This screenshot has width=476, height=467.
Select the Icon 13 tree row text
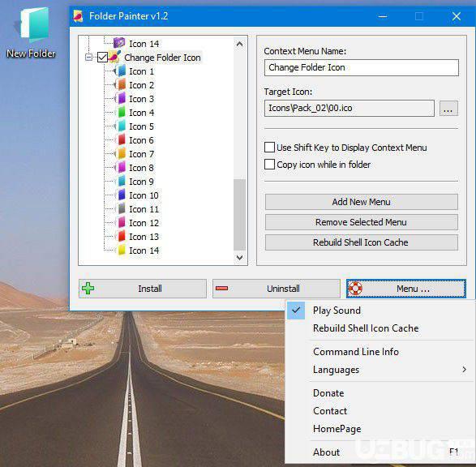pos(144,237)
